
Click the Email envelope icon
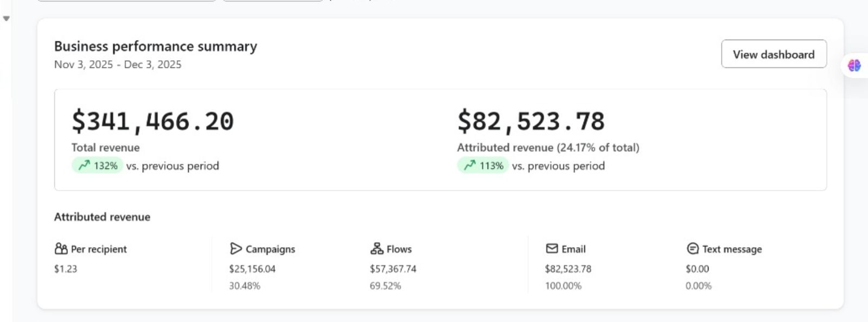(x=552, y=249)
